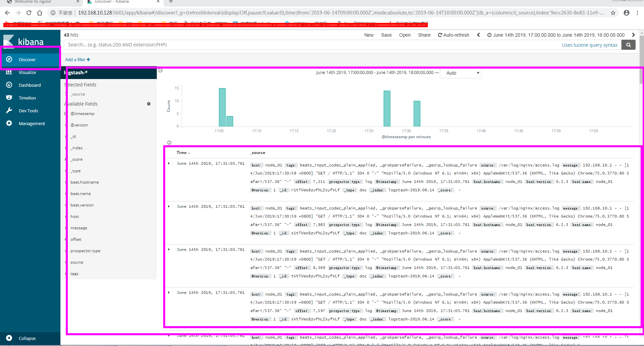This screenshot has width=644, height=346.
Task: Move time range forward with right chevron
Action: point(634,35)
